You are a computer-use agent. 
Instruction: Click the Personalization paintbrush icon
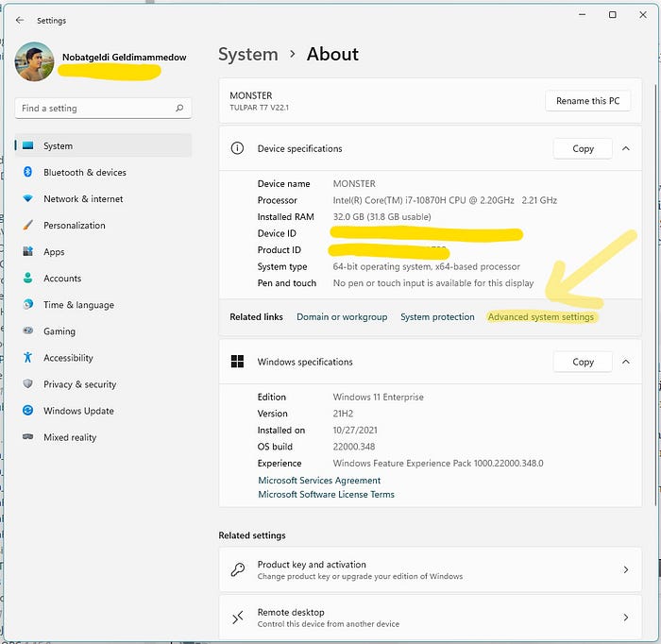pos(27,225)
